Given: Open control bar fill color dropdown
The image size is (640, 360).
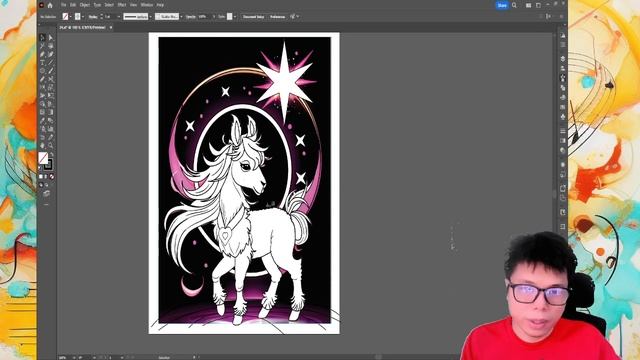Looking at the screenshot, I should (71, 17).
